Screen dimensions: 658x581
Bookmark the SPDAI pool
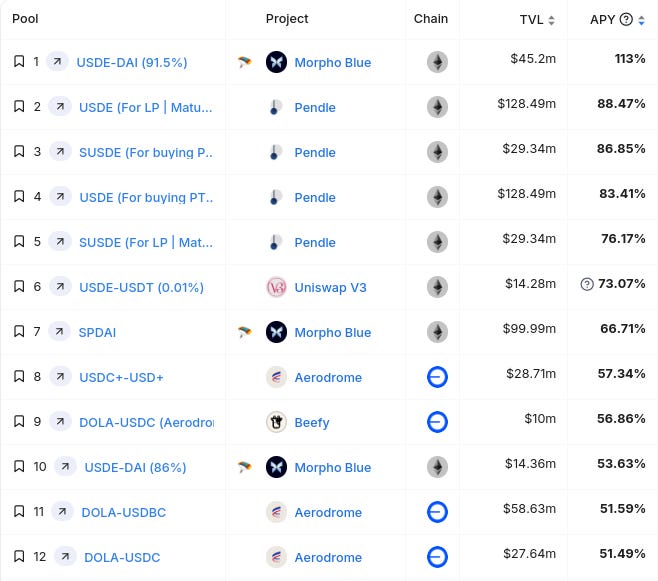tap(19, 331)
